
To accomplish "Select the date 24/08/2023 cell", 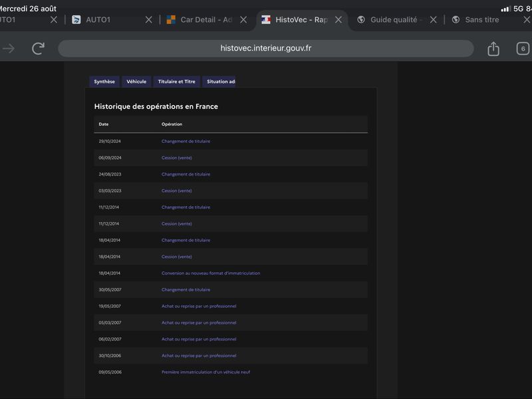I will pos(110,174).
